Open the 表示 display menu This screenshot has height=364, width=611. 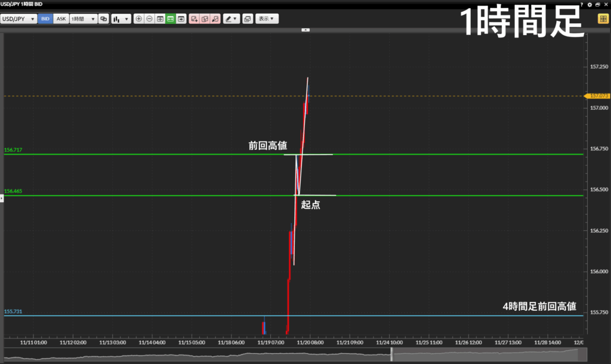[x=267, y=18]
